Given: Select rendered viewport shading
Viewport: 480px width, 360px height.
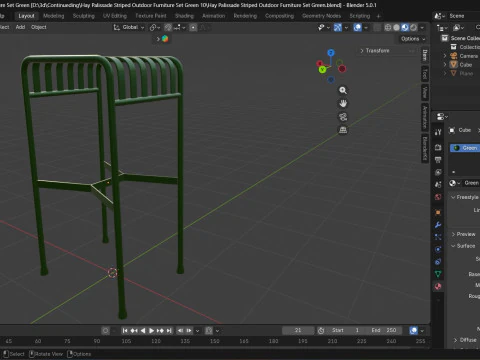Looking at the screenshot, I should coord(413,27).
